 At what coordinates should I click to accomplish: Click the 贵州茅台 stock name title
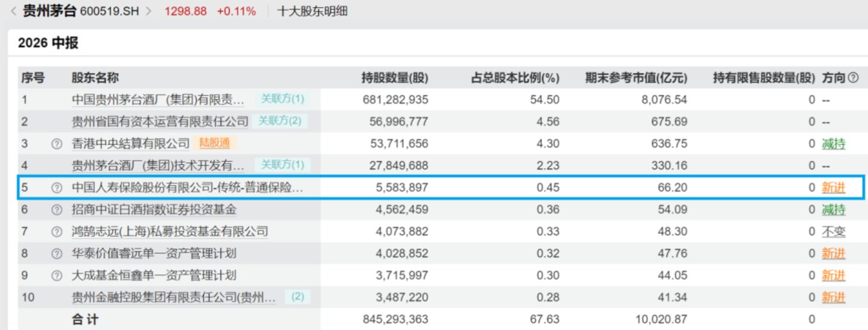click(50, 11)
